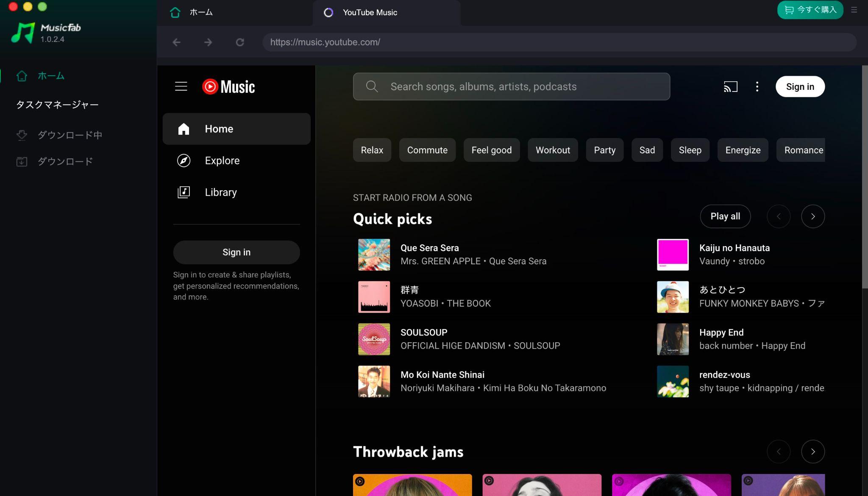Open the Explore page
Image resolution: width=868 pixels, height=496 pixels.
(236, 161)
